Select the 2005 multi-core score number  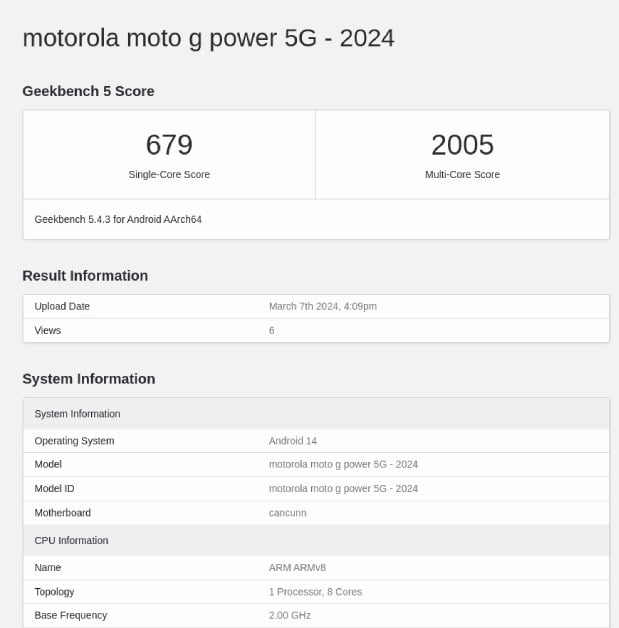point(462,145)
